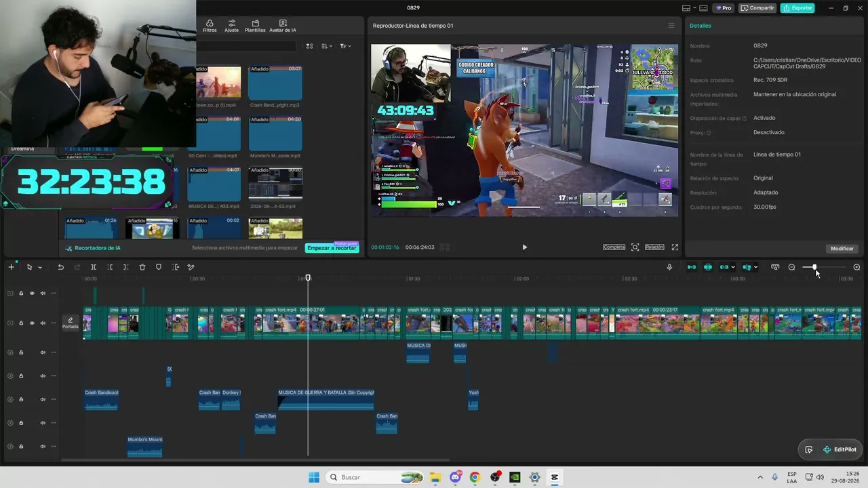This screenshot has height=488, width=868.
Task: Click the preview scan/focus frame icon
Action: coord(635,247)
